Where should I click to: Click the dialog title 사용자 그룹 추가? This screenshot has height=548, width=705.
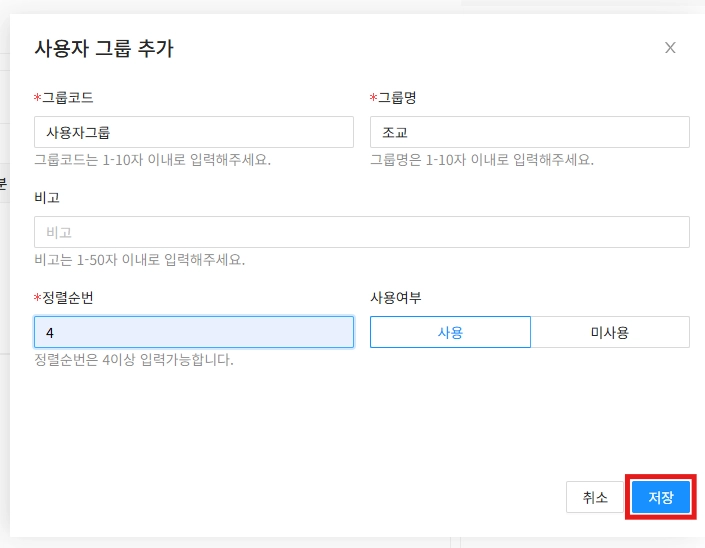[104, 48]
